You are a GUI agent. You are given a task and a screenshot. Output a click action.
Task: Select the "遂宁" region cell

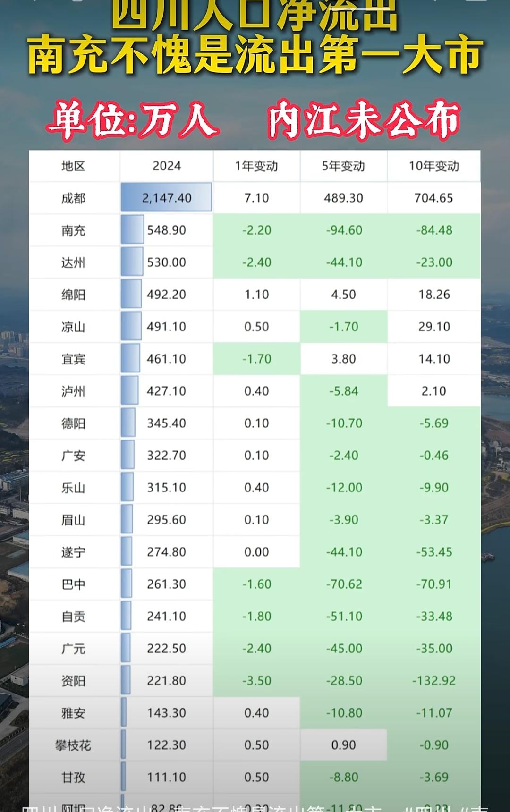(x=73, y=551)
